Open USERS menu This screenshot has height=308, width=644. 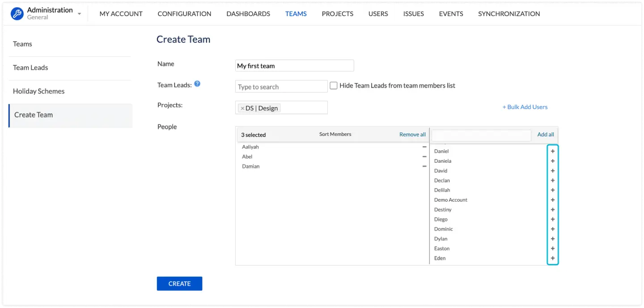click(x=378, y=14)
